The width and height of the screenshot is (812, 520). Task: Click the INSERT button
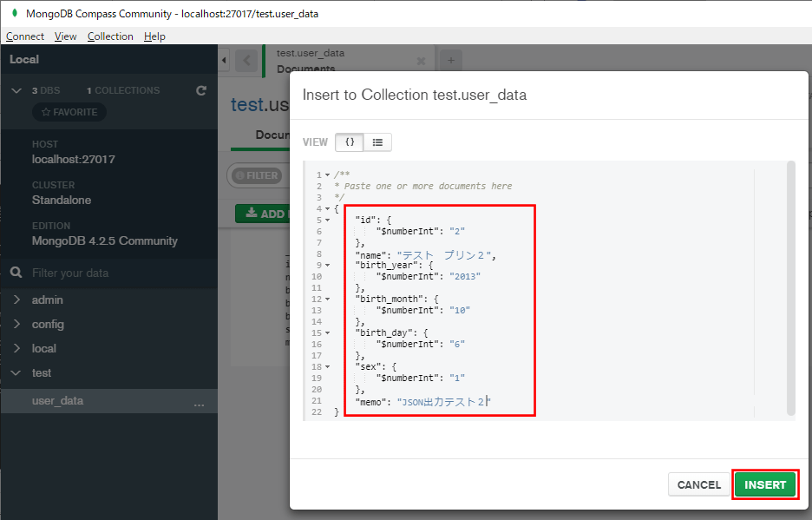765,484
